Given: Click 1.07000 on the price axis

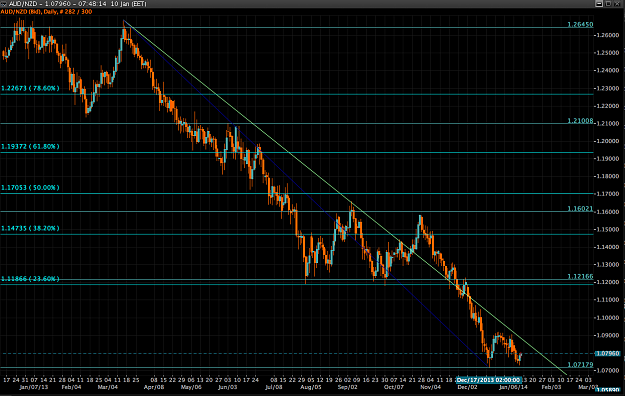Looking at the screenshot, I should tap(607, 370).
